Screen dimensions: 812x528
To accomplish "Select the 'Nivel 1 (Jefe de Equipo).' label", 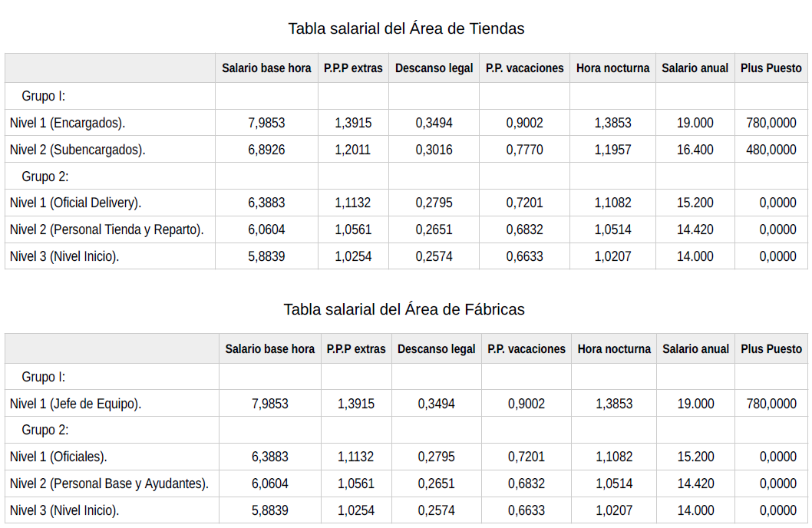I will 75,404.
